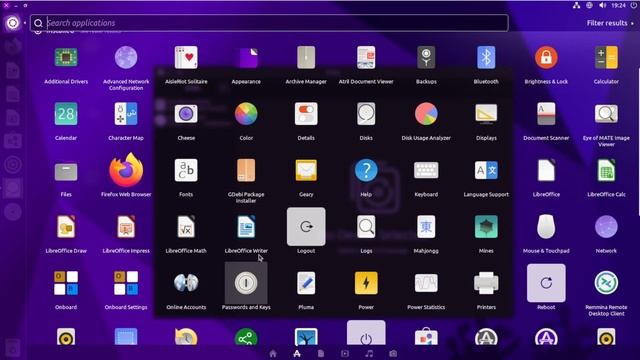Viewport: 640px width, 360px height.
Task: Switch to the Files lens tab
Action: [321, 353]
